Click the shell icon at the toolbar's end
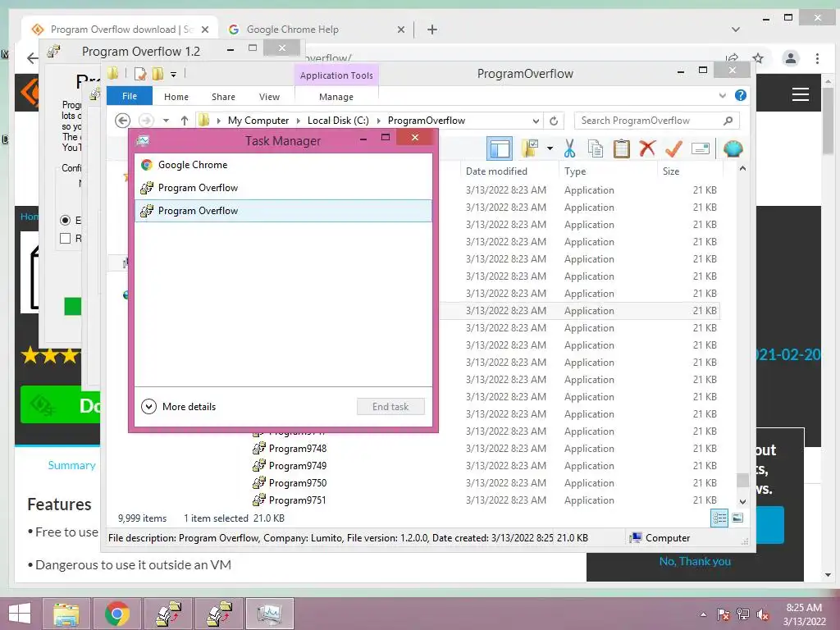The image size is (840, 630). [x=733, y=148]
